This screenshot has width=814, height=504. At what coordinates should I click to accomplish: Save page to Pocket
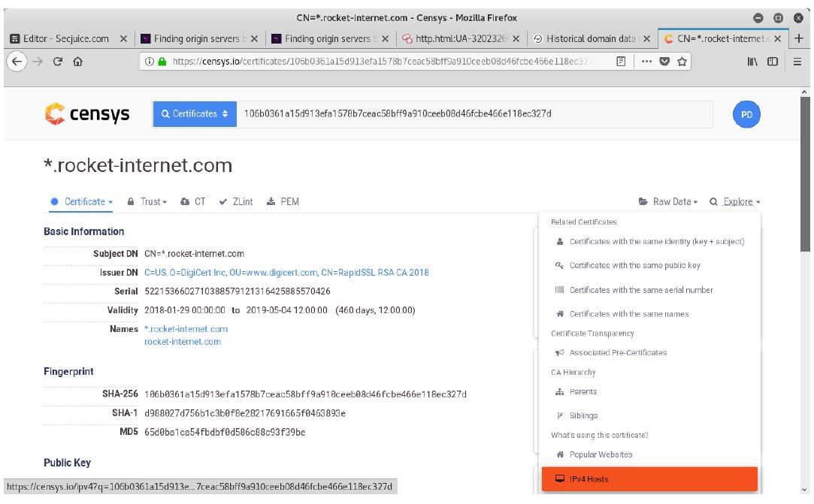click(664, 62)
